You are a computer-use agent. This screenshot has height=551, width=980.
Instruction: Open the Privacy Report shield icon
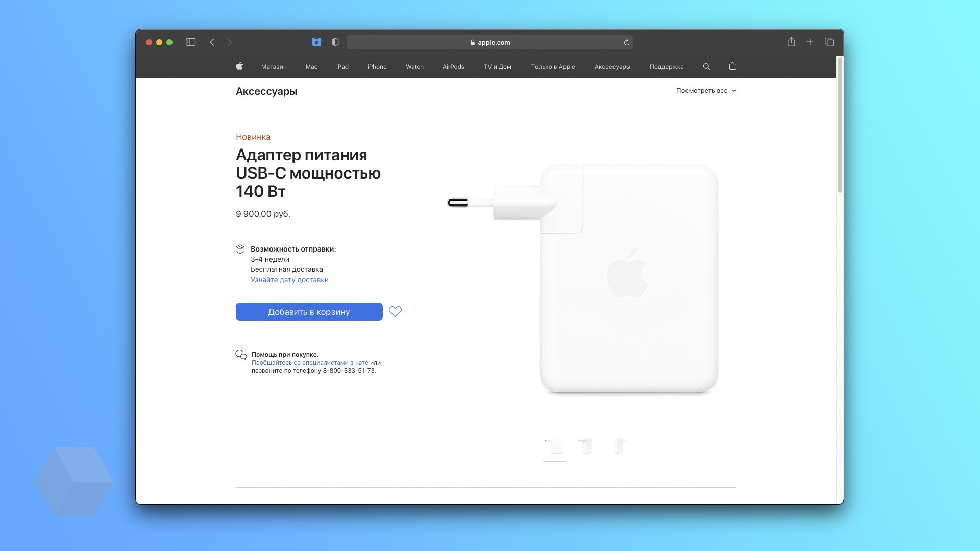click(x=335, y=42)
